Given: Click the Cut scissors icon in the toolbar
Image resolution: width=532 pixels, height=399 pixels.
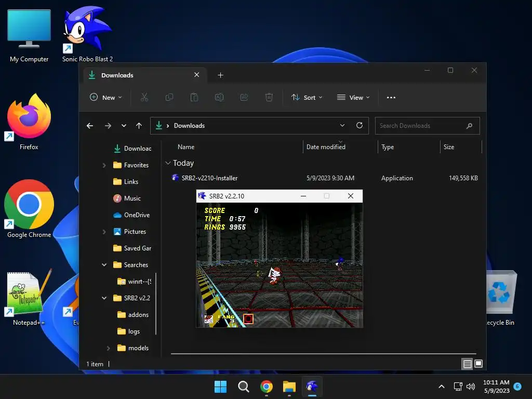Looking at the screenshot, I should [144, 97].
